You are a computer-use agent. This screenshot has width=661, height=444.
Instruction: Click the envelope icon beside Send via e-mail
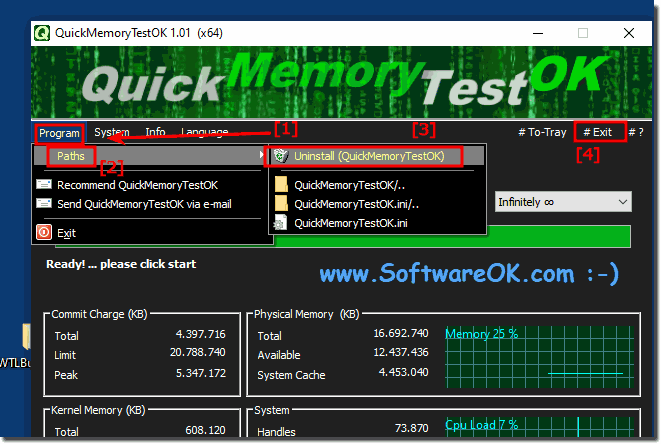[x=44, y=204]
